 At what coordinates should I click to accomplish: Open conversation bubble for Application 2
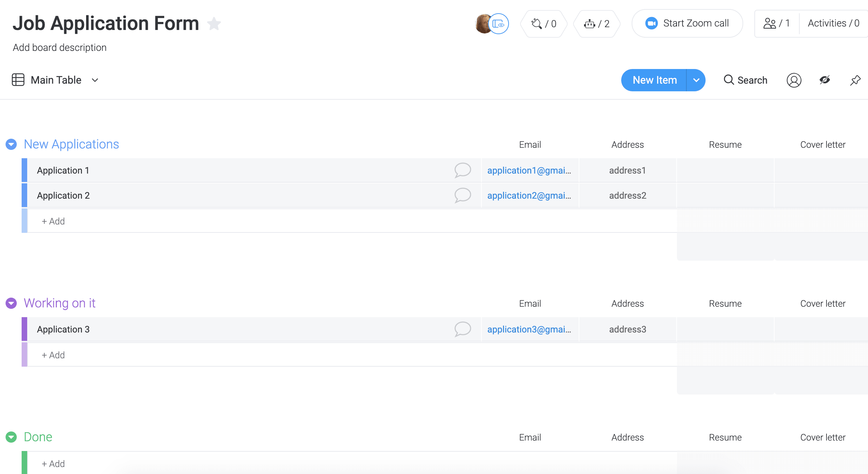pos(463,196)
